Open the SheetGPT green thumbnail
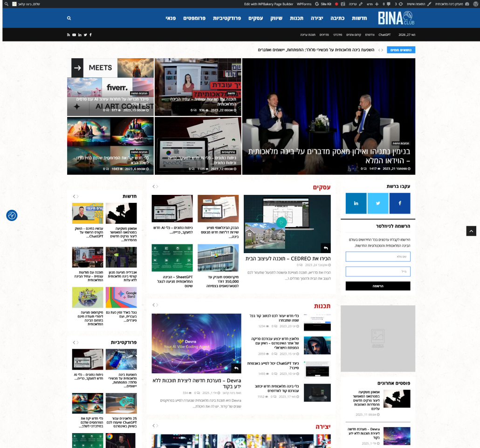480x448 pixels. coord(172,258)
